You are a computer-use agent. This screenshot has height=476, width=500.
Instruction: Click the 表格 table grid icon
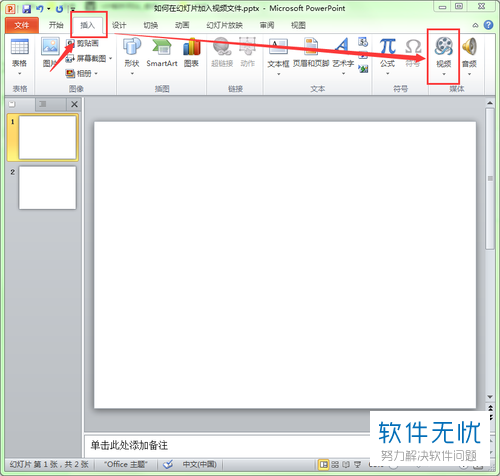point(20,46)
